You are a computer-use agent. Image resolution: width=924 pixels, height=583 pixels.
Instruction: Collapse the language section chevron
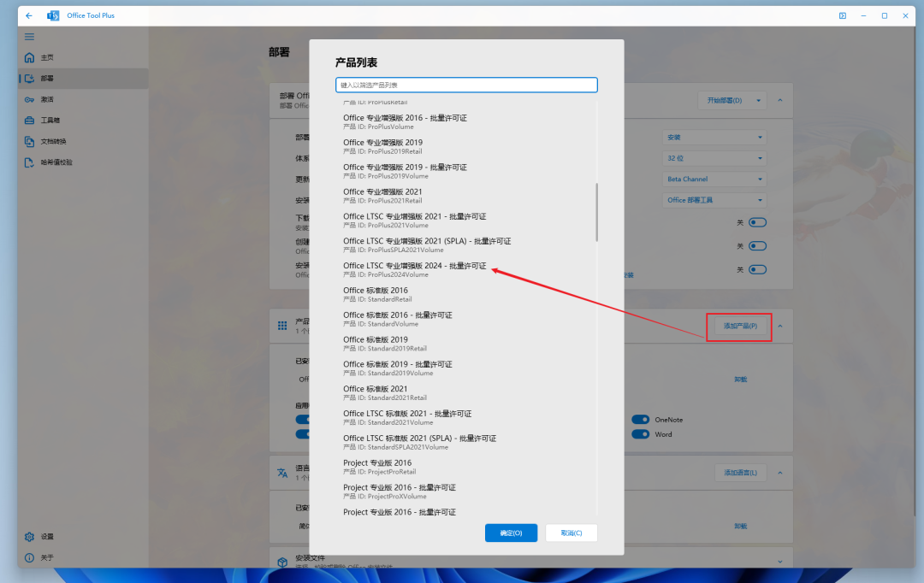(x=780, y=473)
